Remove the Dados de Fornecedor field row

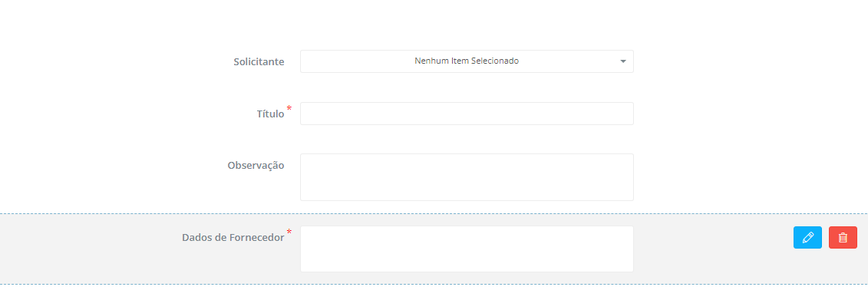[x=843, y=237]
